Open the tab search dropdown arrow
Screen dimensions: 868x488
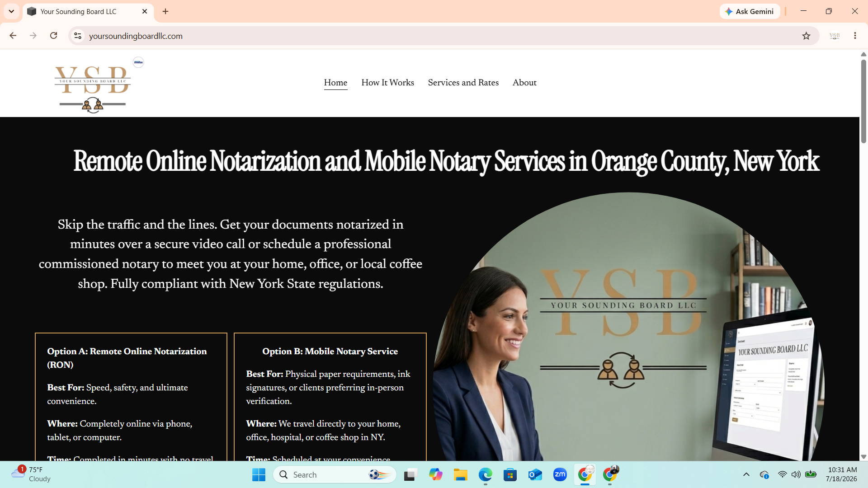click(x=11, y=11)
